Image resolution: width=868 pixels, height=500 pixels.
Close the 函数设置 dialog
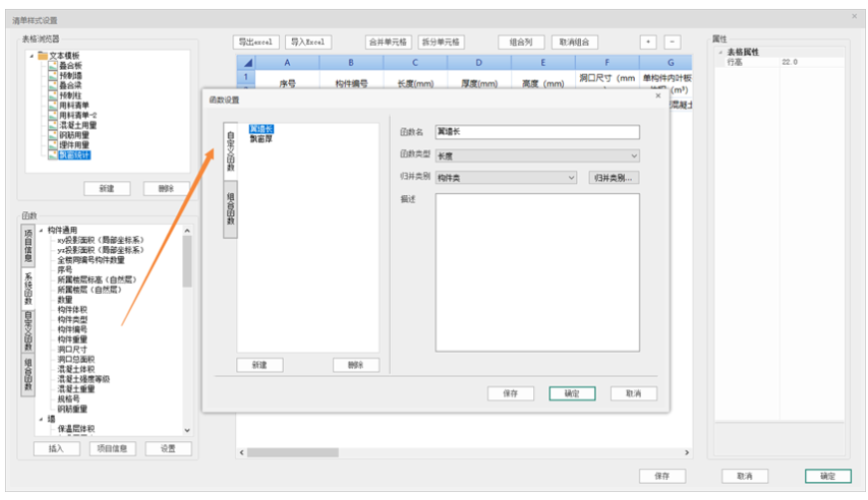pyautogui.click(x=658, y=96)
